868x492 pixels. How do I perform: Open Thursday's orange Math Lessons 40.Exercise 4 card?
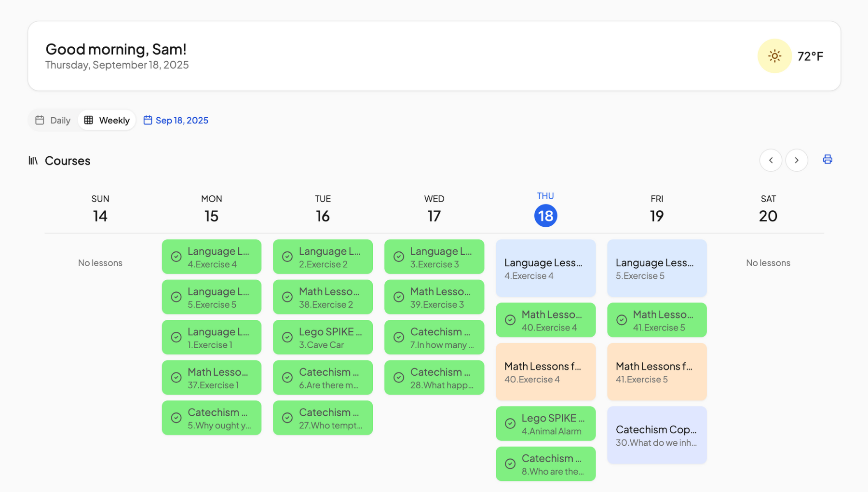click(545, 372)
